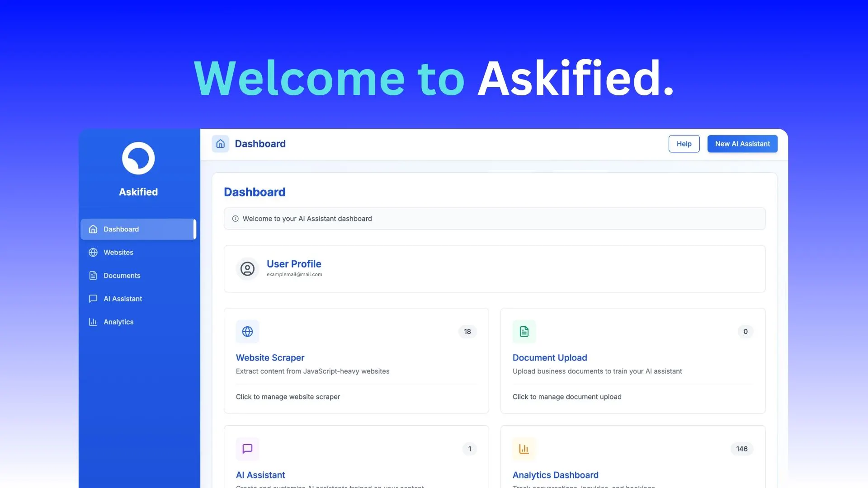Click the AI Assistant chat icon in the sidebar
Viewport: 868px width, 488px height.
[93, 299]
